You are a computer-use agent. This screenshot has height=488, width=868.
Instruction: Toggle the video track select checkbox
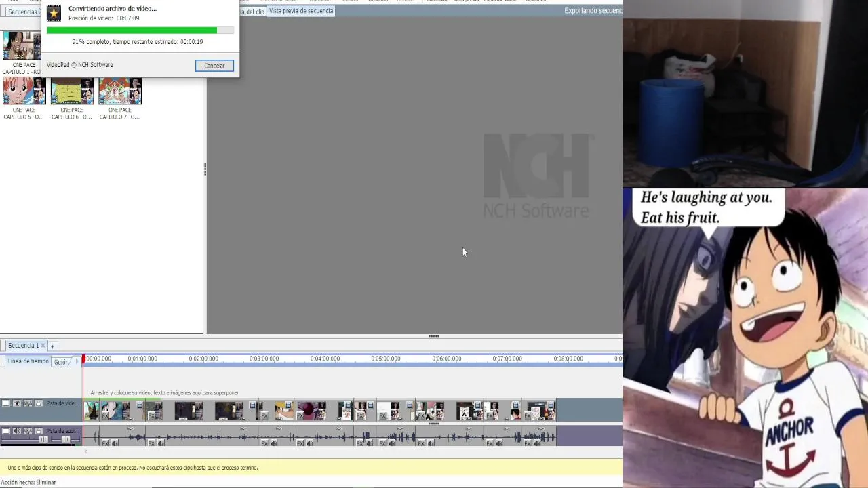coord(6,403)
